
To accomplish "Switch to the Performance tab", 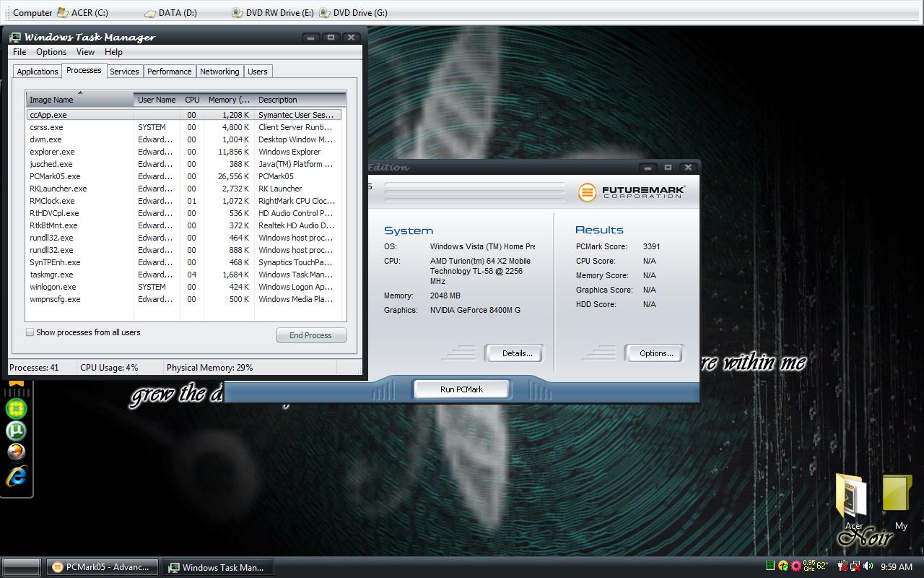I will [170, 72].
